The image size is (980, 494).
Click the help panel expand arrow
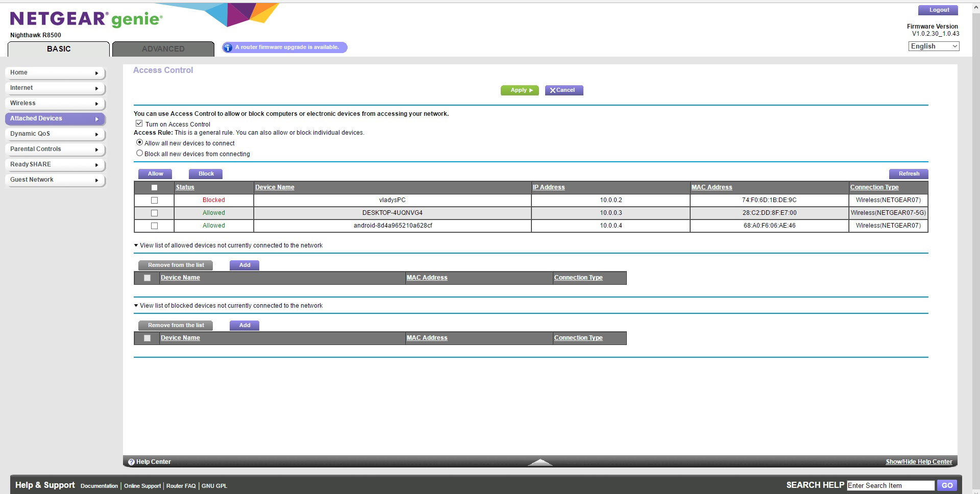[540, 462]
